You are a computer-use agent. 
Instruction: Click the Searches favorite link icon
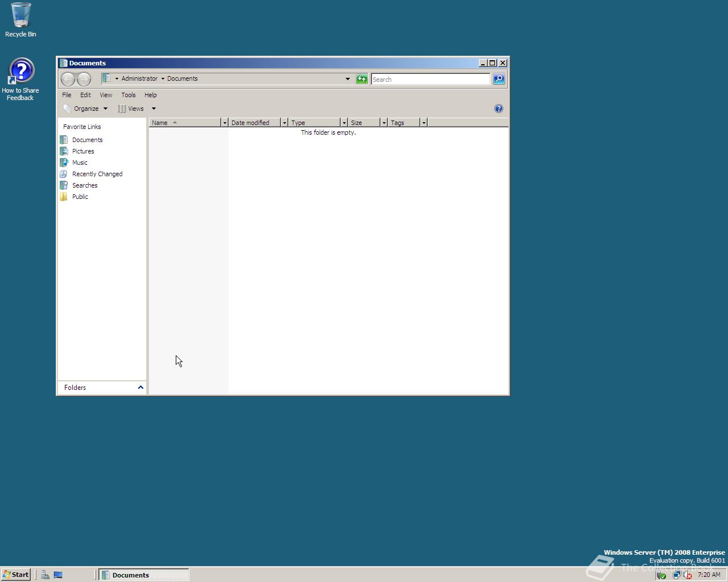pyautogui.click(x=64, y=185)
